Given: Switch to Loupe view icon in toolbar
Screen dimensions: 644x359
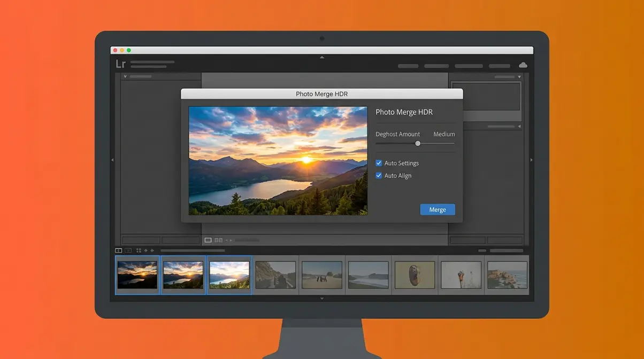Looking at the screenshot, I should click(x=208, y=240).
